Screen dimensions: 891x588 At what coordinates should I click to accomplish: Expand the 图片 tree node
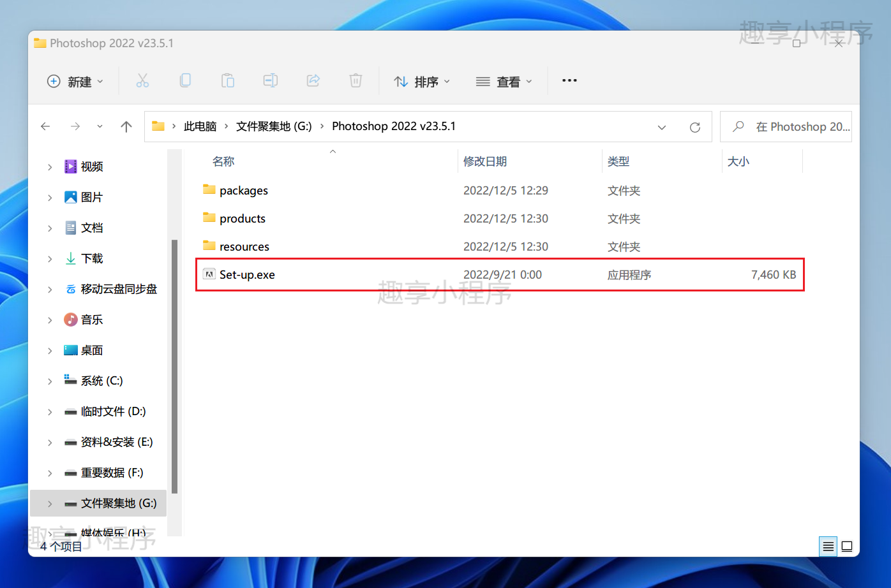pos(50,197)
